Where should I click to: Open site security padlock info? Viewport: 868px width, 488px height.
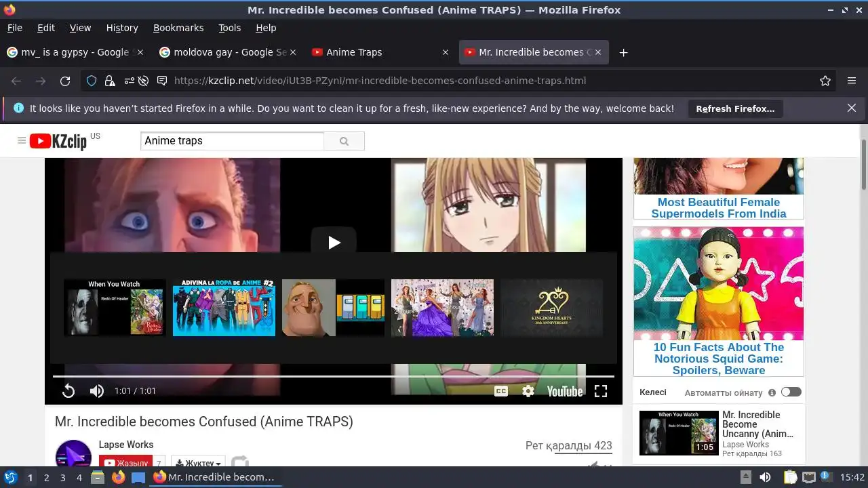110,81
